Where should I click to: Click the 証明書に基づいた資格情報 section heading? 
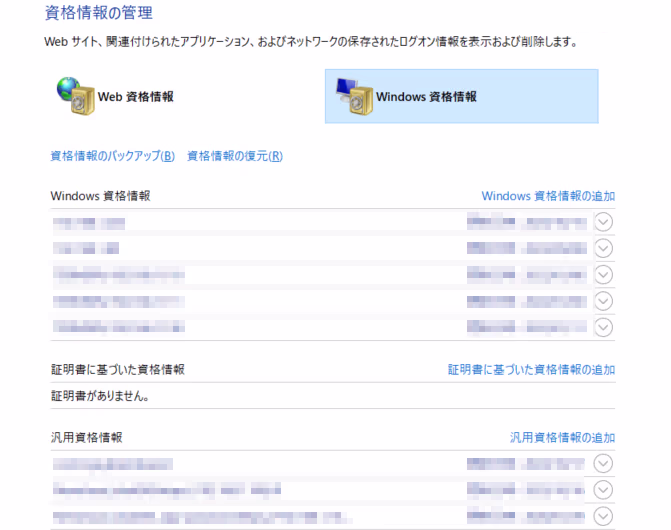pos(118,370)
